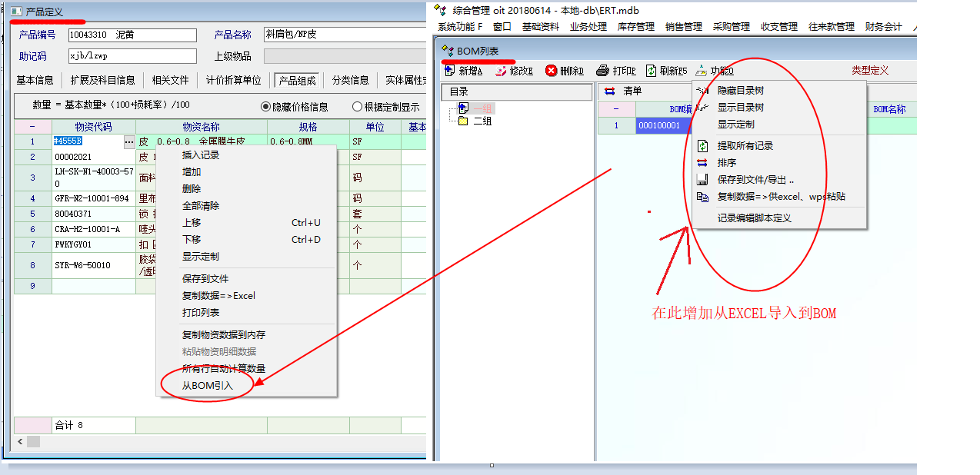
Task: Choose 排序 (Sort) from the function menu
Action: tap(726, 163)
